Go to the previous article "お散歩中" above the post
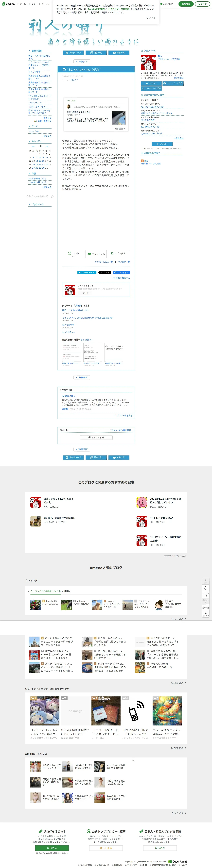212x868 pixels. pos(82,62)
